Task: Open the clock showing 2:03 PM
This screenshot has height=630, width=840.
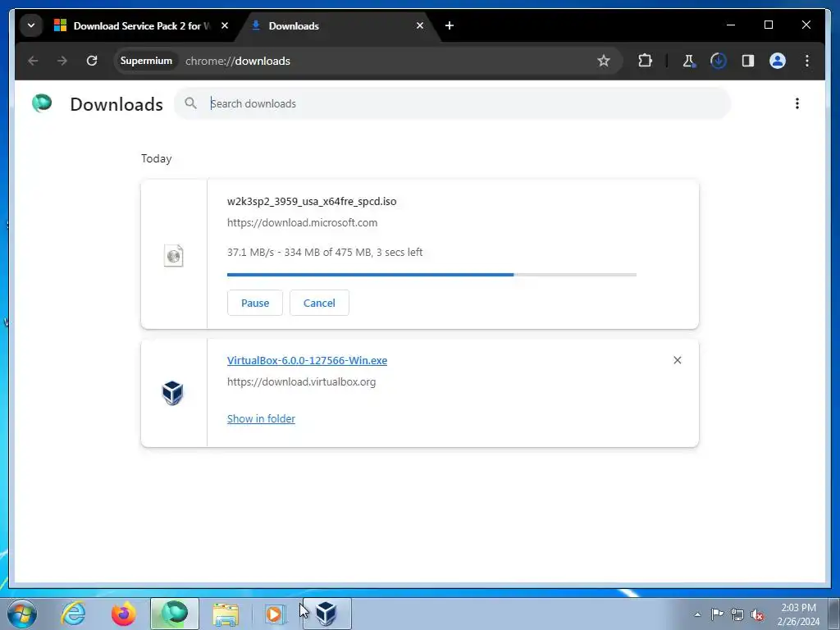Action: click(x=798, y=614)
